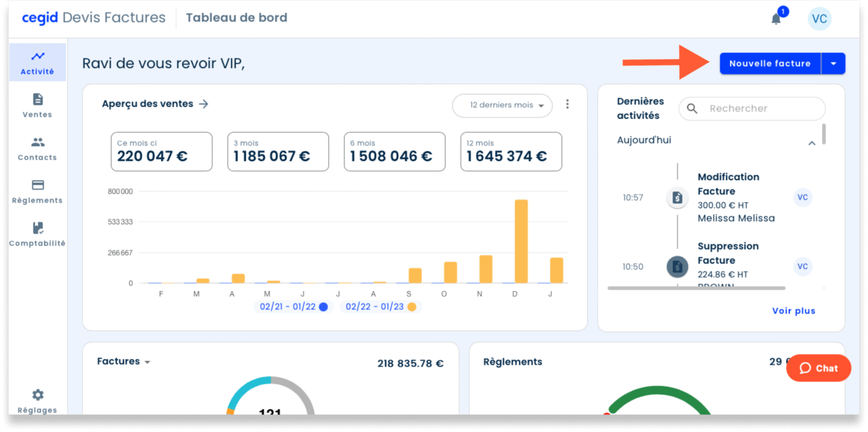Click the search magnifier in Dernières activités
The image size is (868, 432).
tap(692, 109)
